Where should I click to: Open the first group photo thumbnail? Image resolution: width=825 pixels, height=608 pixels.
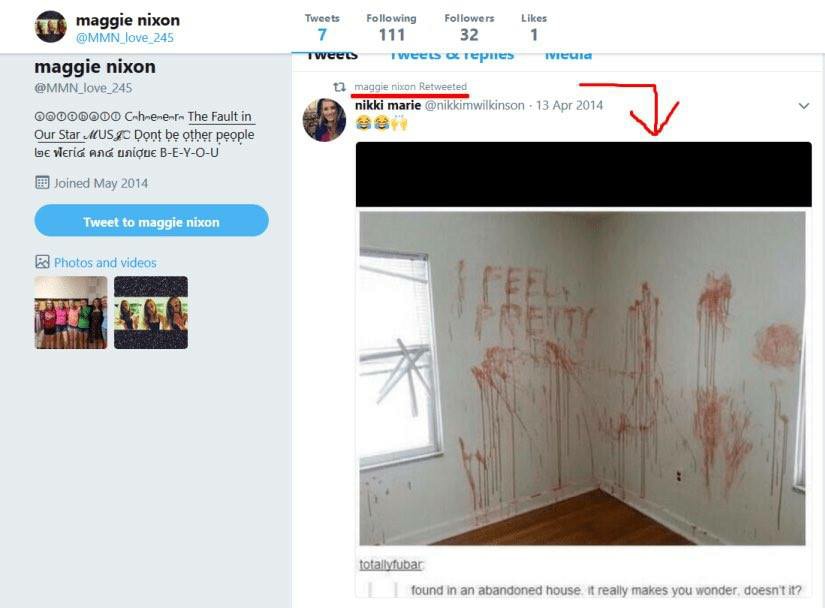click(x=71, y=313)
